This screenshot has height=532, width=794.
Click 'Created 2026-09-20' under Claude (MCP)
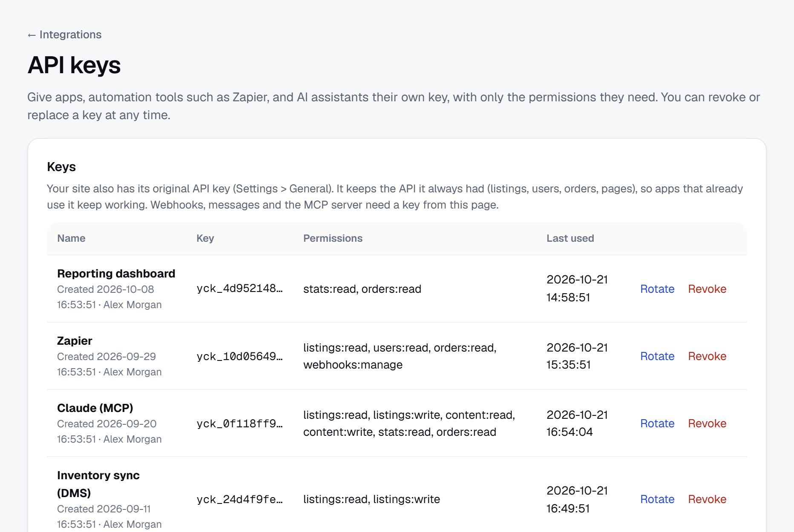pos(107,423)
